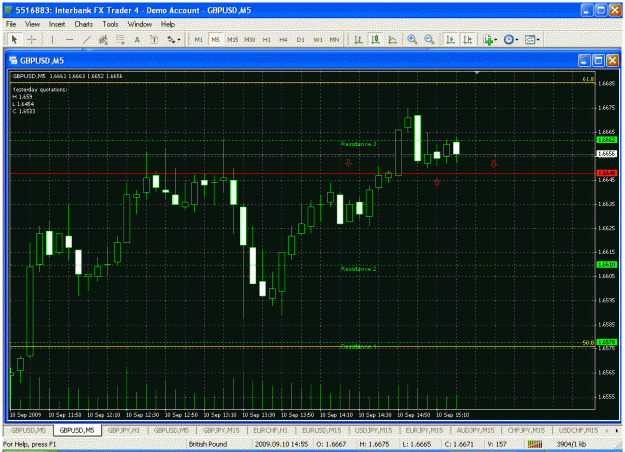The width and height of the screenshot is (625, 452).
Task: Maximize the inner GBPUSD,M5 chart window
Action: click(x=598, y=61)
